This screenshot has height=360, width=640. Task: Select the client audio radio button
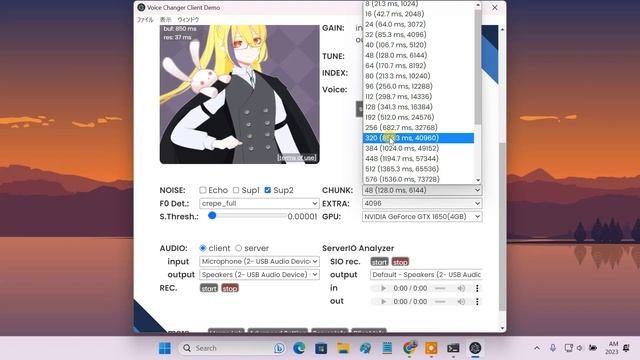point(203,248)
